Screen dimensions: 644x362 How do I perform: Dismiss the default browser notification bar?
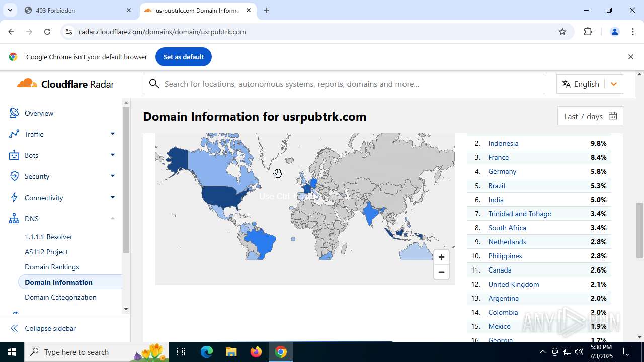(x=630, y=57)
